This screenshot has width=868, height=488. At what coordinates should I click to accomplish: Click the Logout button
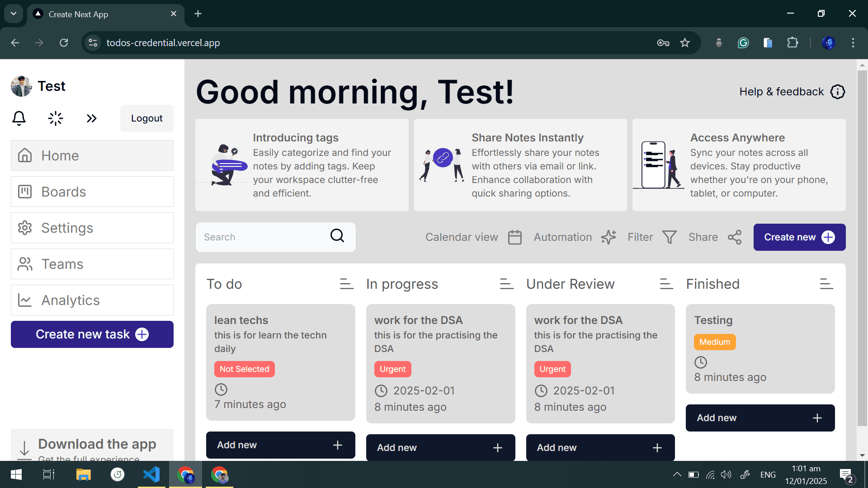pos(147,118)
